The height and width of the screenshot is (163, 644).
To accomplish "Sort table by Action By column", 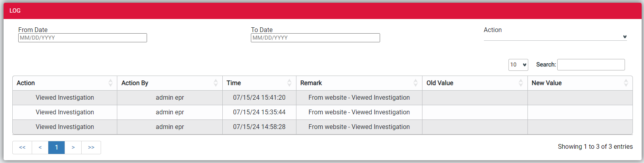I will [170, 83].
